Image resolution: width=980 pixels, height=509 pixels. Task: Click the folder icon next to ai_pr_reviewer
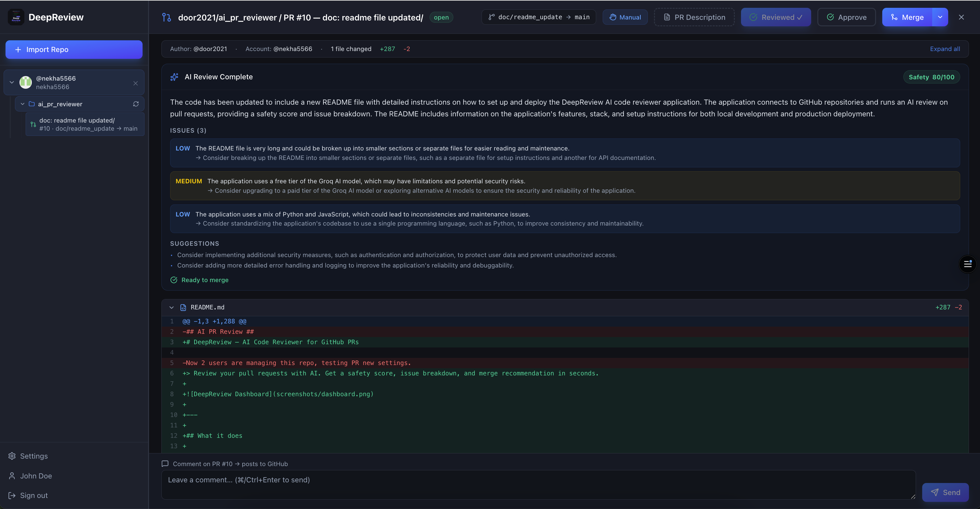(32, 104)
